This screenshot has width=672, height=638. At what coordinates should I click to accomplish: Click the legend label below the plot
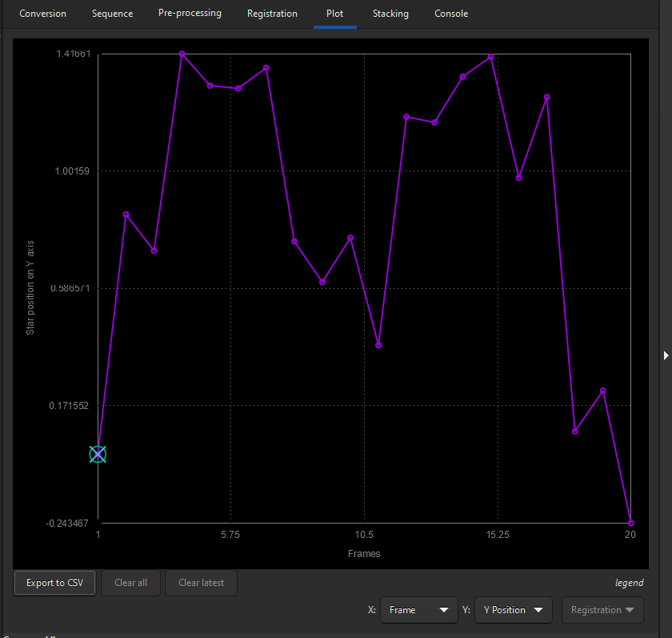628,583
